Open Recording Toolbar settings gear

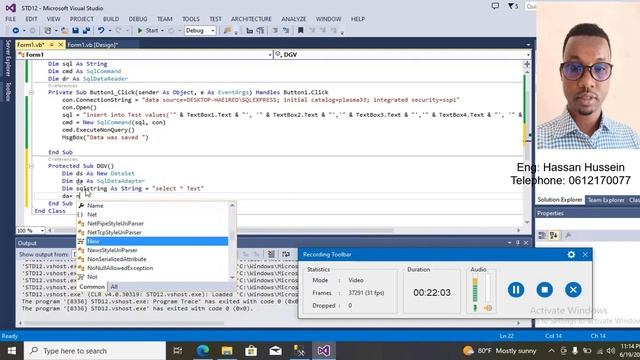[x=571, y=255]
